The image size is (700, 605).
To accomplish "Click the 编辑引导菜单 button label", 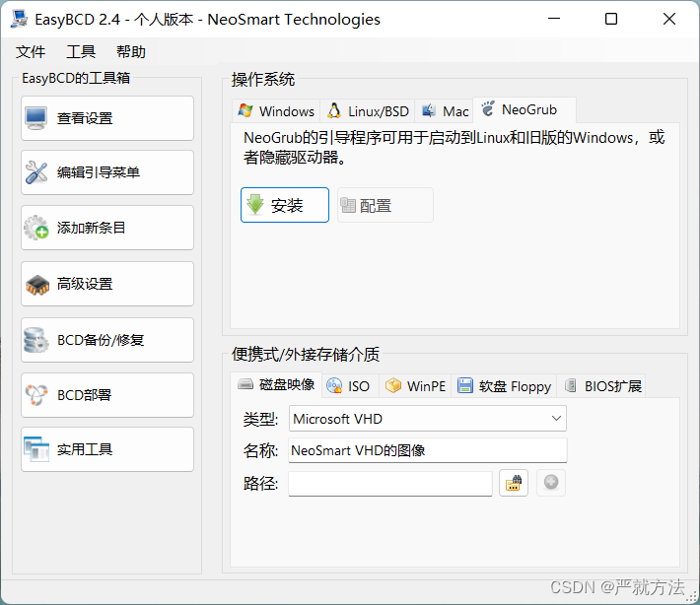I will point(99,172).
